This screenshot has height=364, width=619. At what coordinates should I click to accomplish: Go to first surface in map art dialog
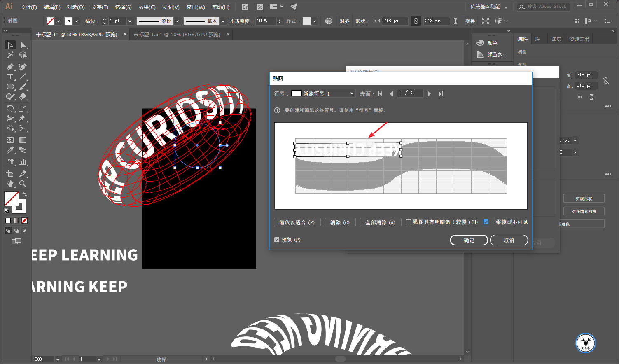click(380, 94)
